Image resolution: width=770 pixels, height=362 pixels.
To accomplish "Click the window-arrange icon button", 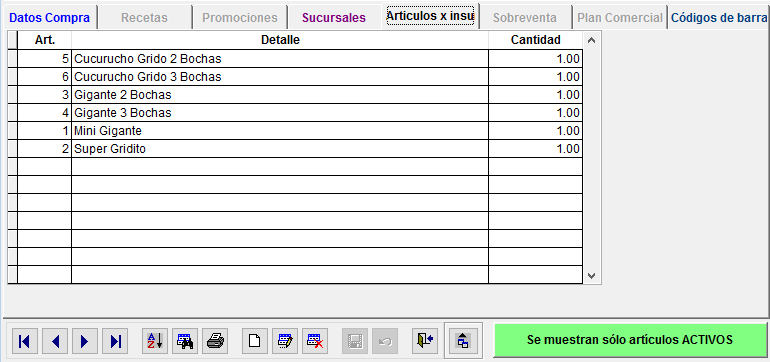I will 463,340.
